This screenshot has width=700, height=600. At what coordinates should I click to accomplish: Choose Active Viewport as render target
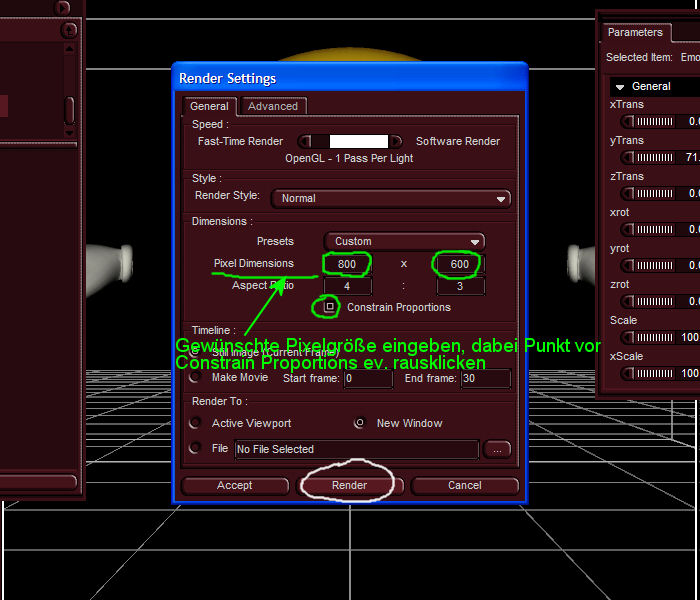(195, 422)
